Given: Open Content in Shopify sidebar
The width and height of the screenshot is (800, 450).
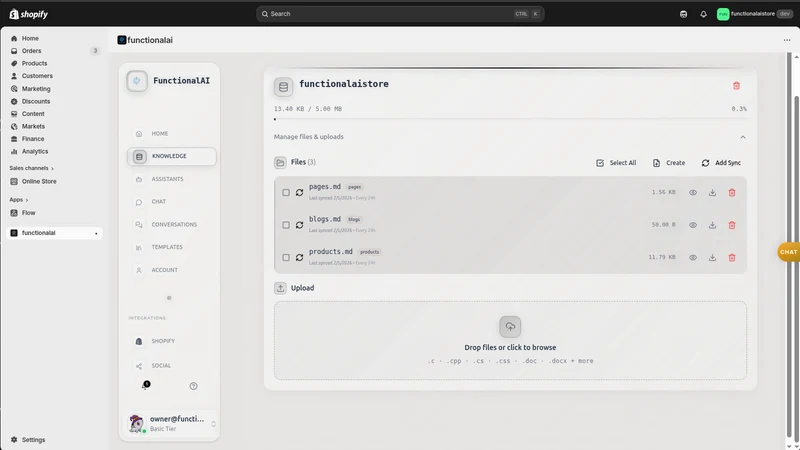Looking at the screenshot, I should pyautogui.click(x=33, y=114).
